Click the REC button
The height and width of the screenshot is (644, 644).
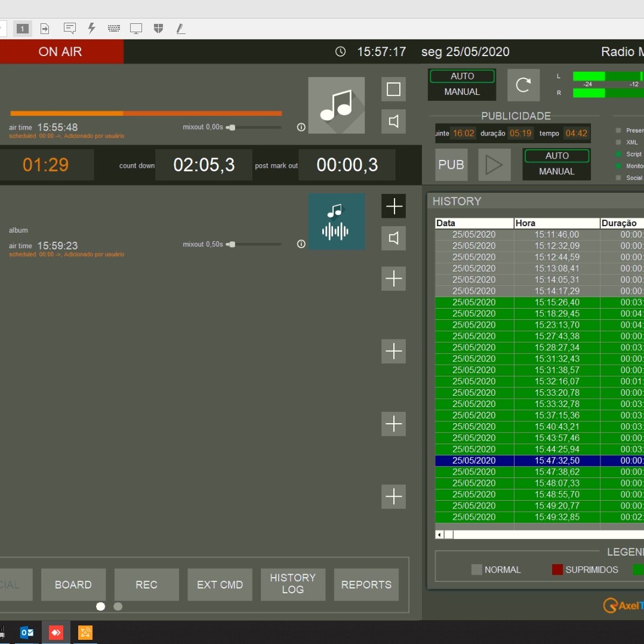(146, 585)
